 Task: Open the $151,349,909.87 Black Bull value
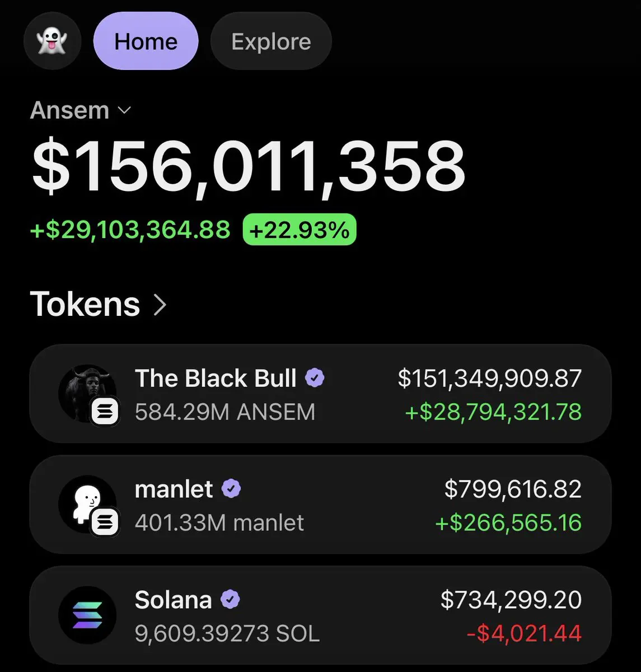click(x=490, y=378)
